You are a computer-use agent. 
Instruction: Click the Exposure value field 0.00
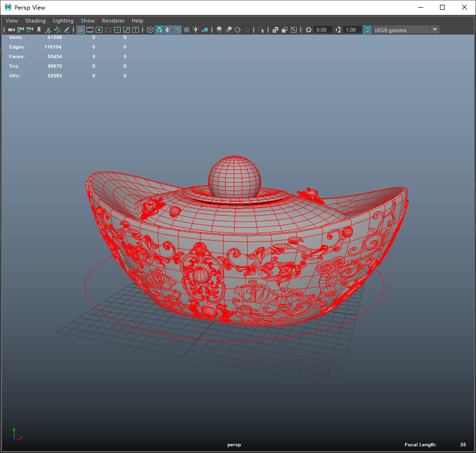click(x=323, y=30)
